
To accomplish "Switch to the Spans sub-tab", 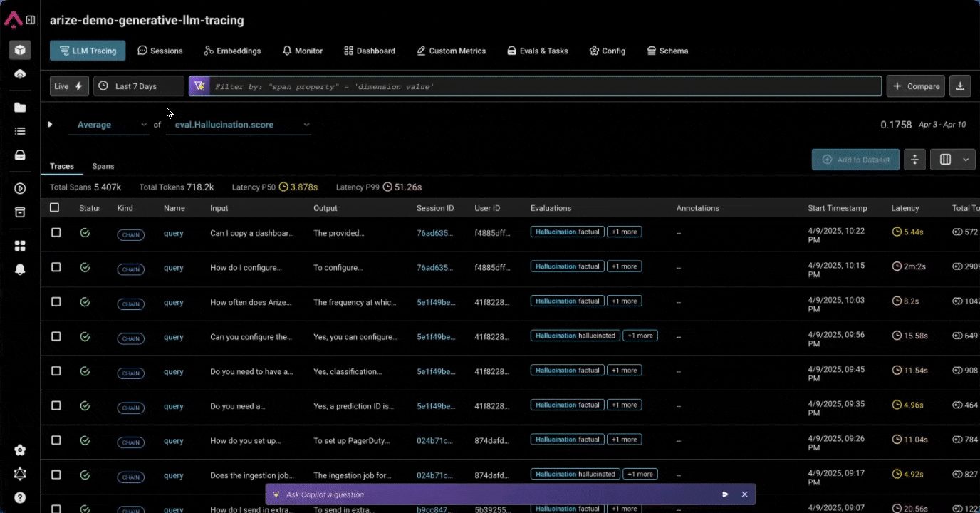I will pyautogui.click(x=103, y=166).
